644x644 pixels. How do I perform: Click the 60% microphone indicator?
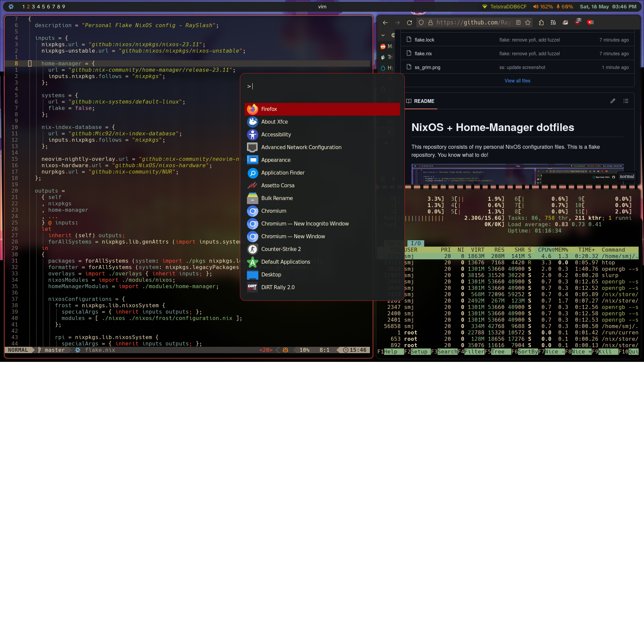point(565,7)
